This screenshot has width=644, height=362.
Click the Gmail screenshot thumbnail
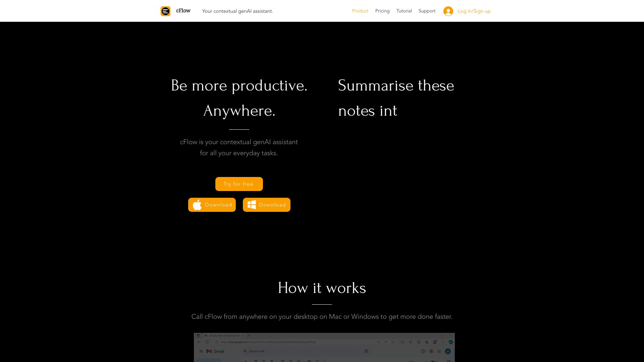324,347
